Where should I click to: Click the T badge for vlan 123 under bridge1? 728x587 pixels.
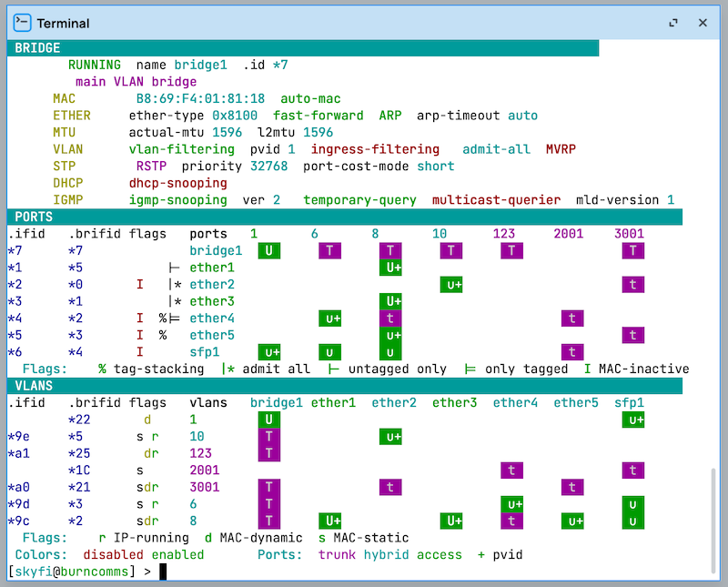coord(268,452)
